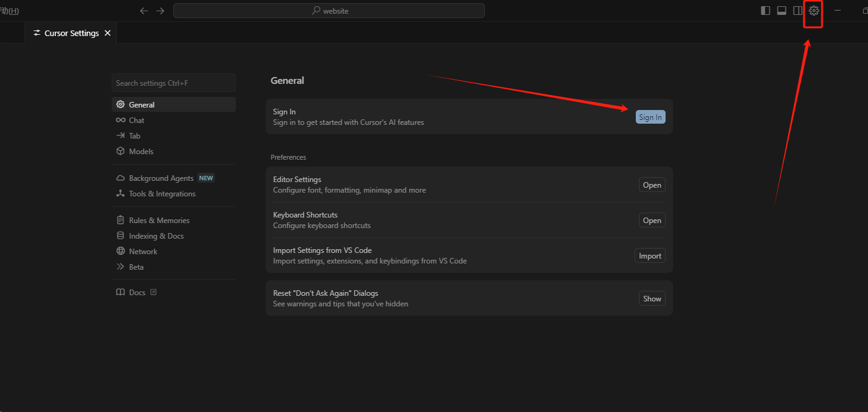Open Network settings section
Image resolution: width=868 pixels, height=412 pixels.
coord(174,251)
